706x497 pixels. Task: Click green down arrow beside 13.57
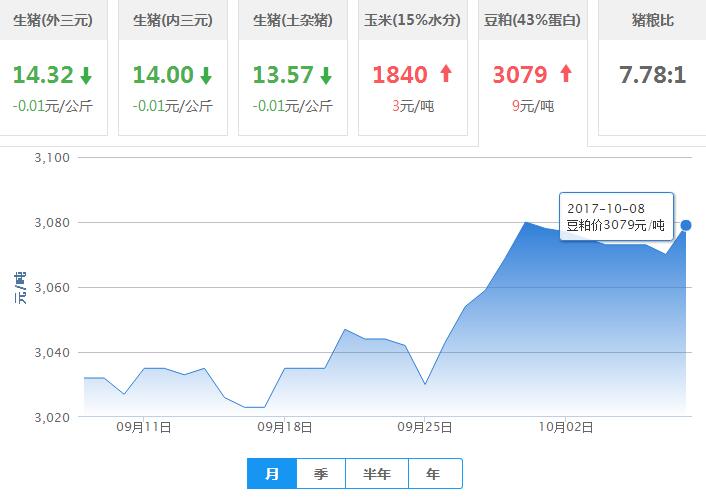tap(326, 76)
